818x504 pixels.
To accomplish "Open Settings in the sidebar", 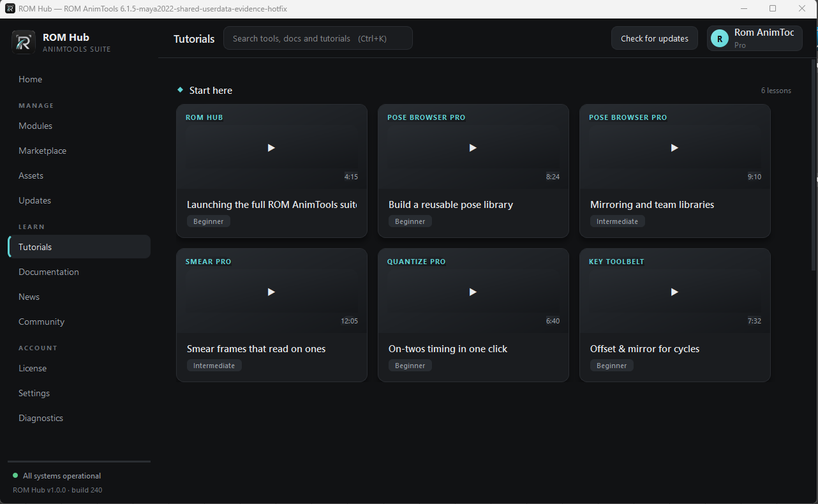I will [x=79, y=393].
